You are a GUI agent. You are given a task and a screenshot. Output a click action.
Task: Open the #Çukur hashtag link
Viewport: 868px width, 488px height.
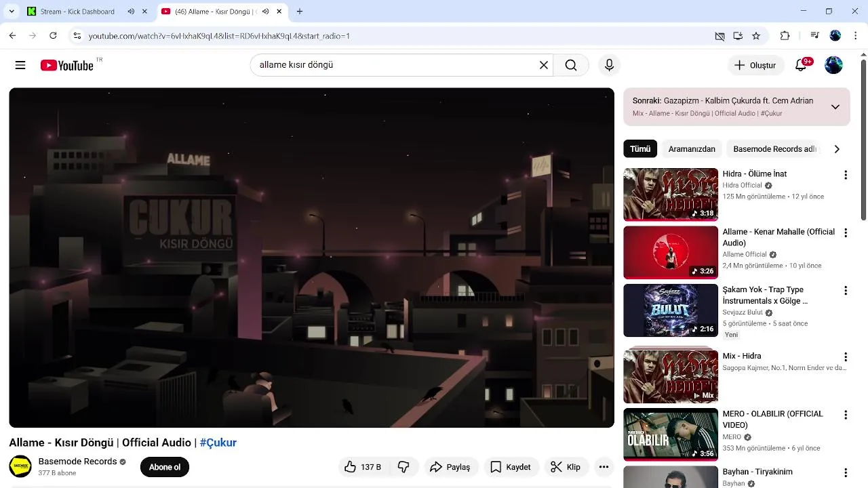(x=218, y=443)
